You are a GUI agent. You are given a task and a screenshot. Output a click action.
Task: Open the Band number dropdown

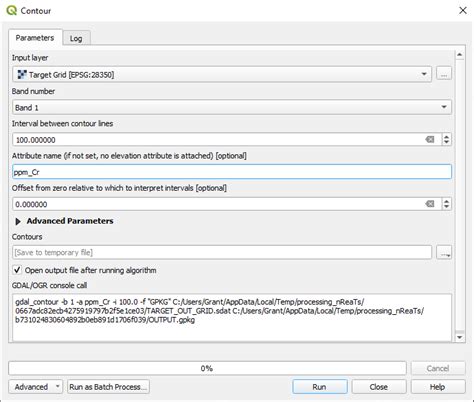pos(232,107)
